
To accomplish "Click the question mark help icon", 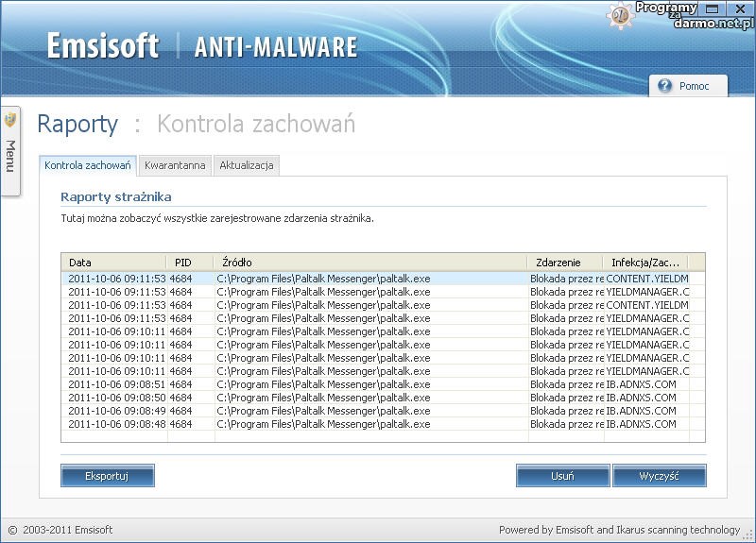I will pos(665,86).
